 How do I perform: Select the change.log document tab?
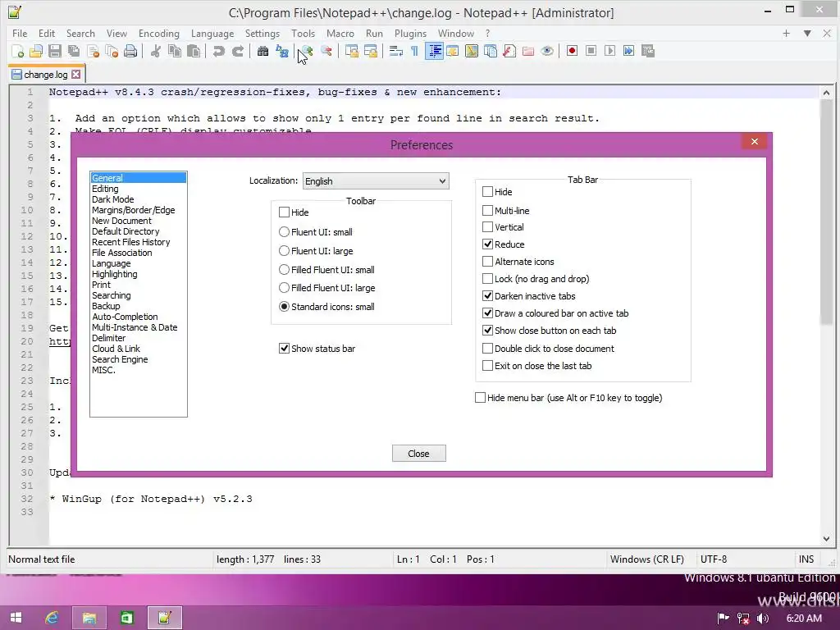46,75
